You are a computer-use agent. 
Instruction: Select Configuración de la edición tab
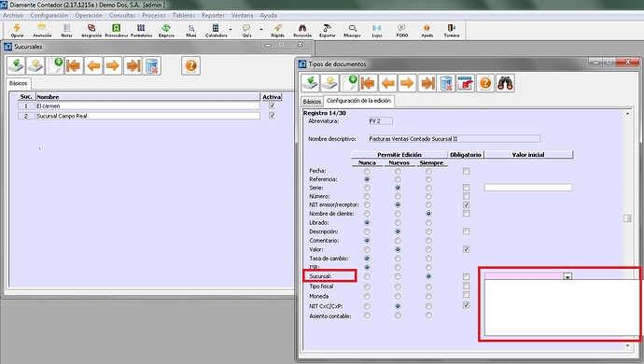click(359, 101)
